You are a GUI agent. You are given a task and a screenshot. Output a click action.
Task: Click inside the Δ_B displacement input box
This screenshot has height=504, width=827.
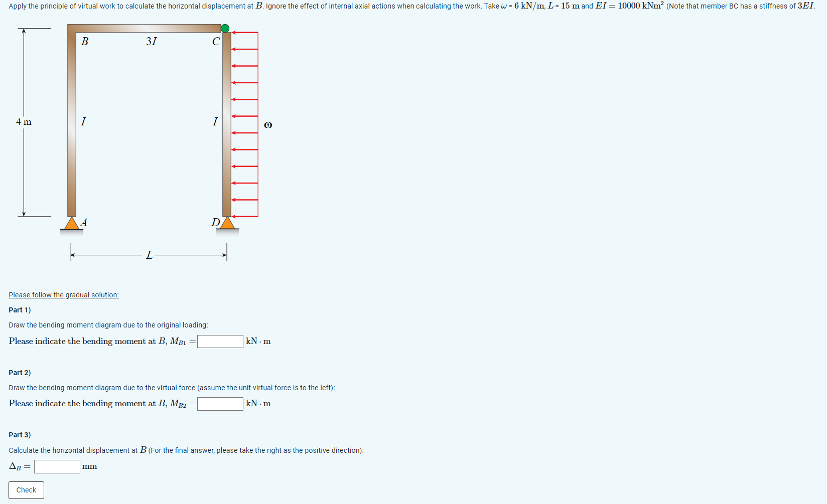[56, 466]
